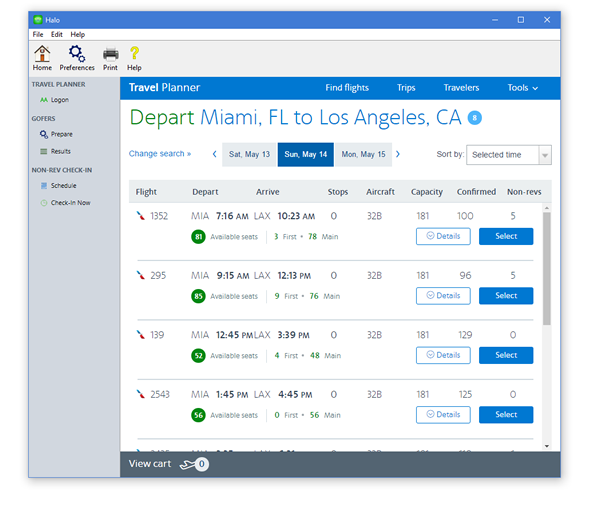
Task: Click the Non-revs column header
Action: (524, 192)
